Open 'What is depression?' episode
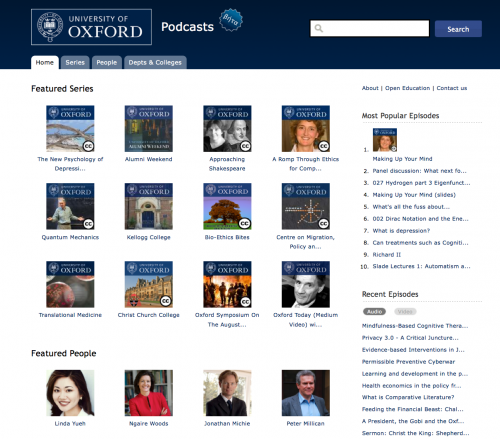Screen dimensions: 500x439 401,231
